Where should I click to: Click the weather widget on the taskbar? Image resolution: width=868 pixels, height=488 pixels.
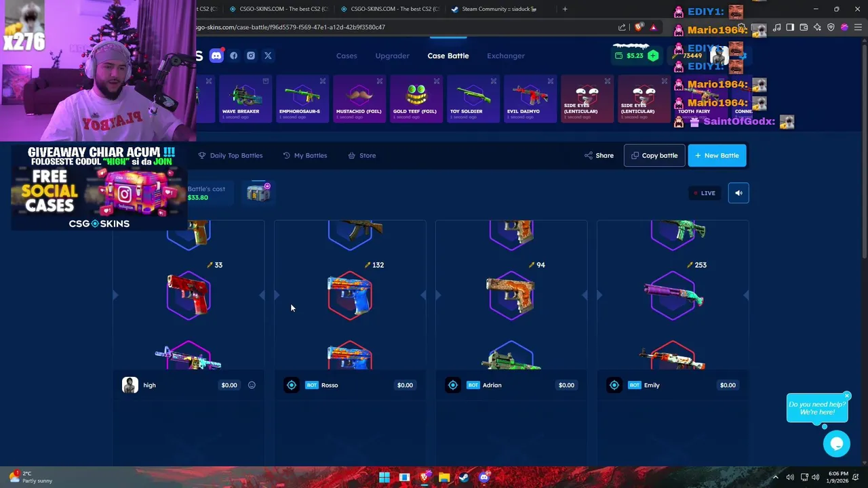31,477
